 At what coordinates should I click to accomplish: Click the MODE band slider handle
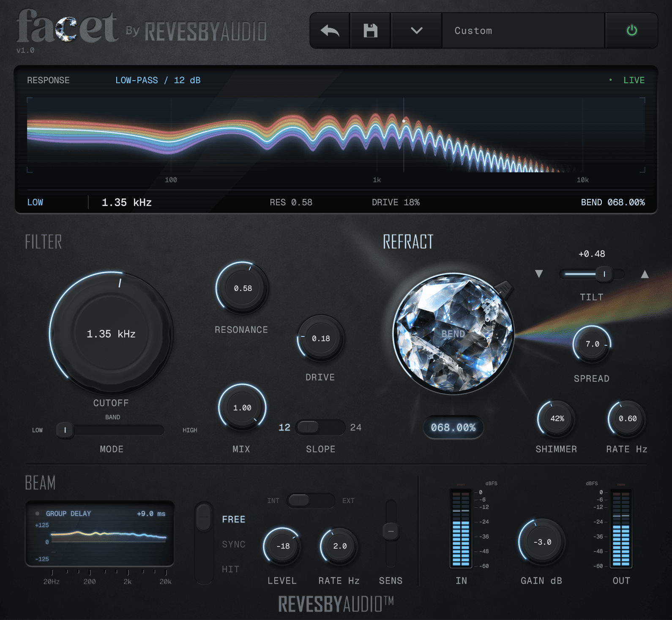[x=65, y=430]
